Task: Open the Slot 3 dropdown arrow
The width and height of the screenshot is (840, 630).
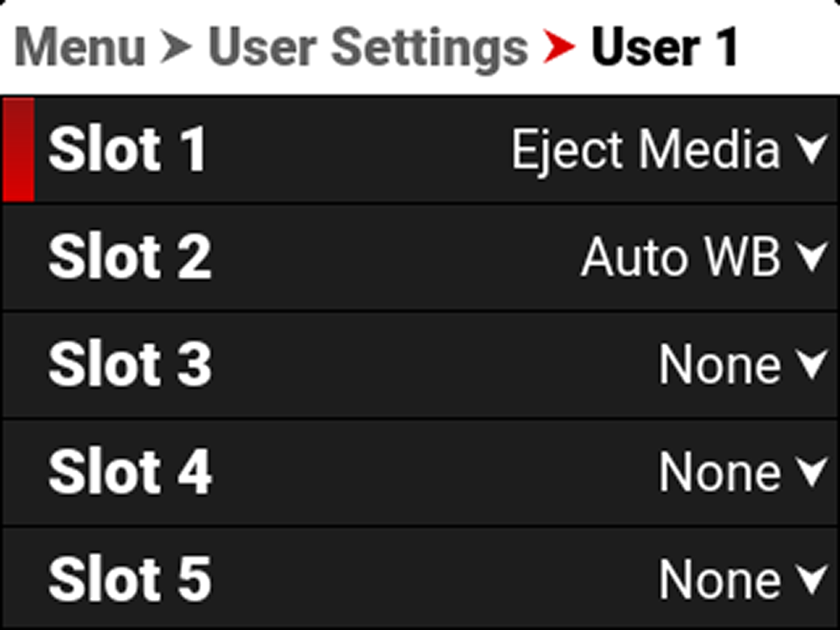Action: pyautogui.click(x=813, y=365)
